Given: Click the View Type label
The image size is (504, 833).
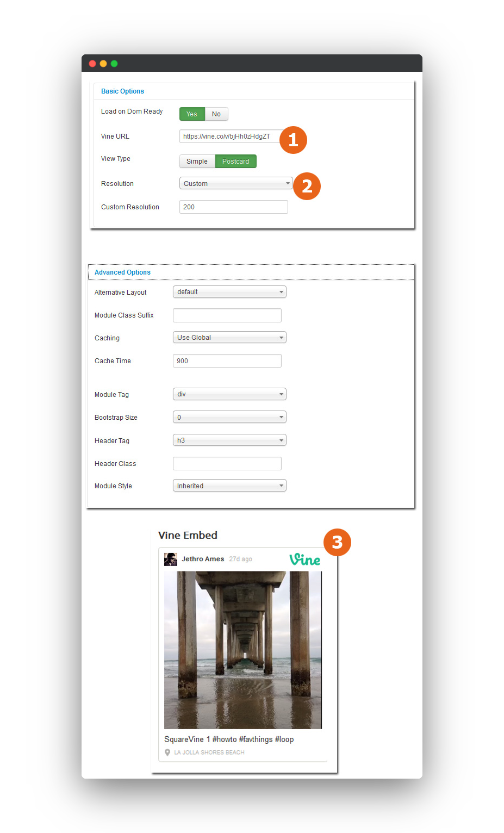Looking at the screenshot, I should click(x=116, y=159).
